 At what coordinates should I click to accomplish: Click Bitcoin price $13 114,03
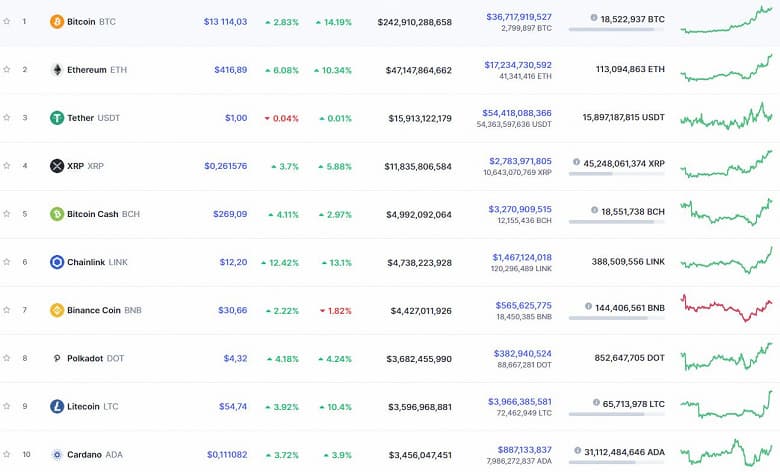[x=225, y=22]
